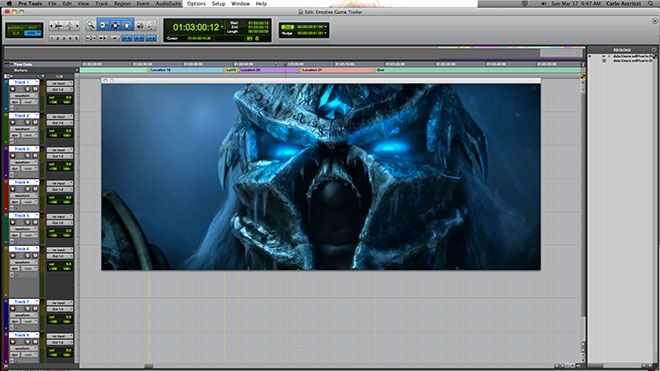
Task: Select the Selector tool
Action: click(x=115, y=26)
